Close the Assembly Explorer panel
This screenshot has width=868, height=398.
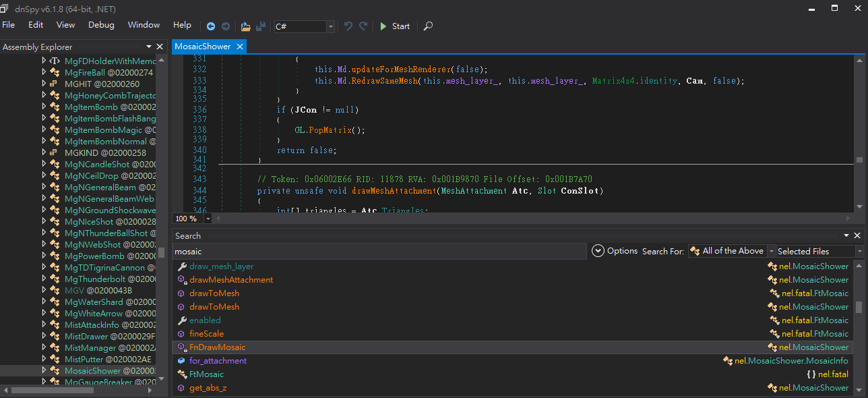[160, 47]
